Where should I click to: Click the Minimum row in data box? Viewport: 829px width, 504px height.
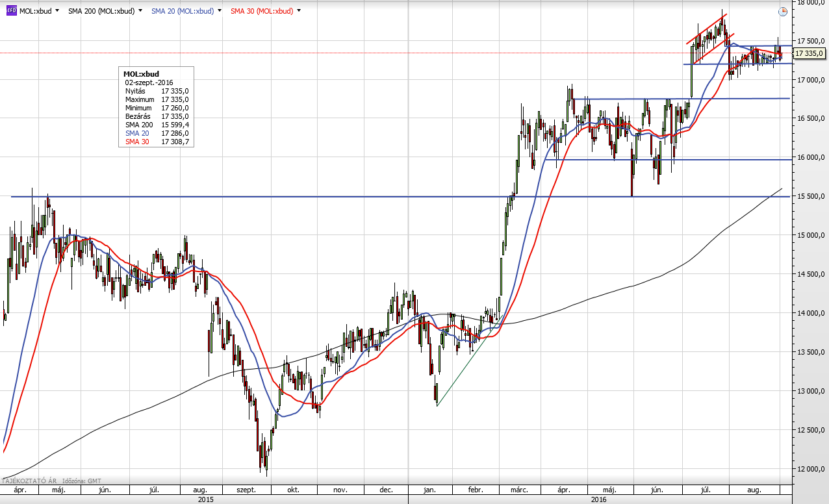click(157, 108)
